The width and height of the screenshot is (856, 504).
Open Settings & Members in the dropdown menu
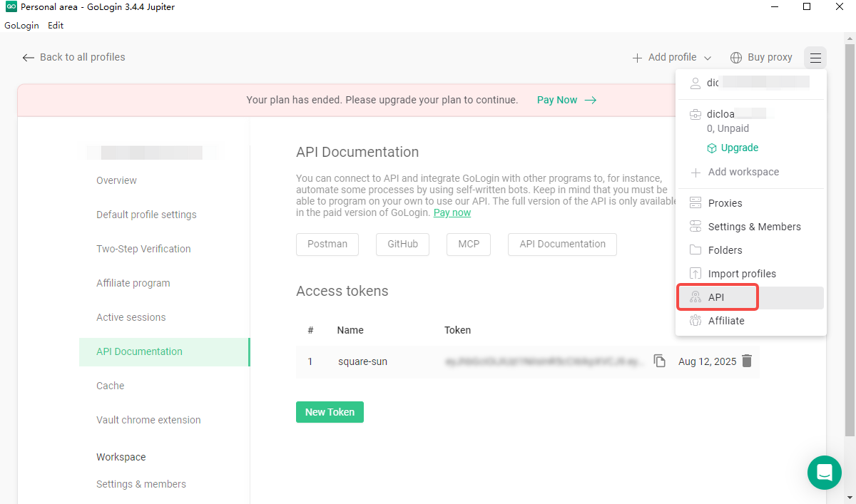pyautogui.click(x=750, y=227)
